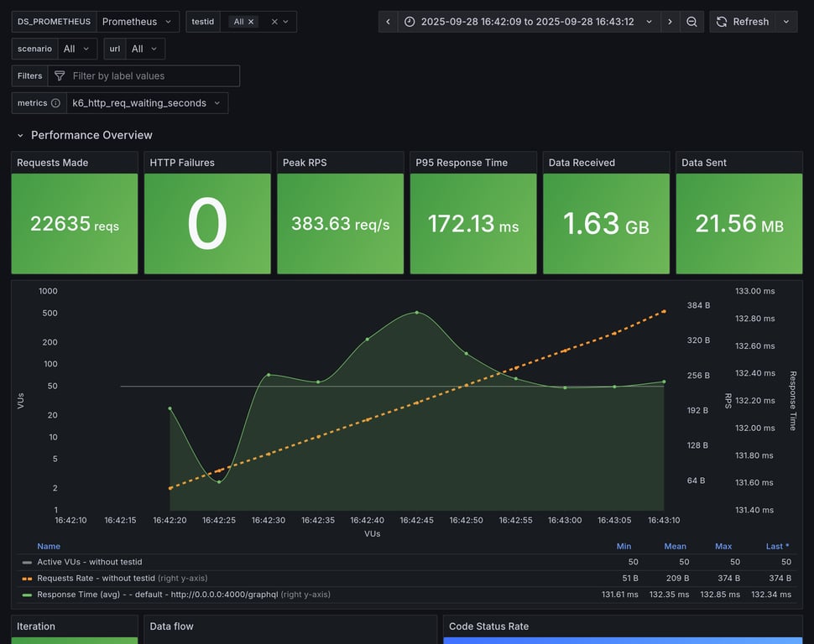Open the Prometheus data source dropdown

click(x=138, y=22)
